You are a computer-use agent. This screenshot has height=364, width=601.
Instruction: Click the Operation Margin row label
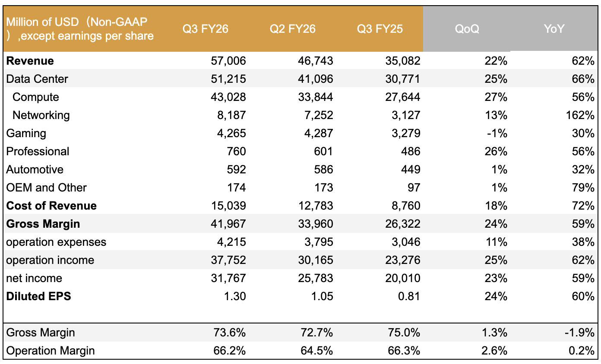click(x=51, y=351)
